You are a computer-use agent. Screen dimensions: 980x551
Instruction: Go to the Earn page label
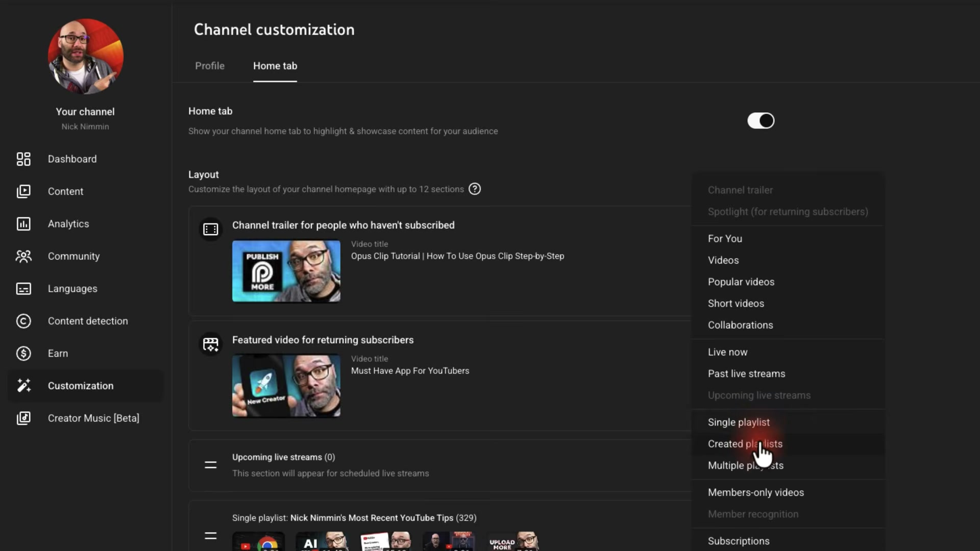(58, 354)
